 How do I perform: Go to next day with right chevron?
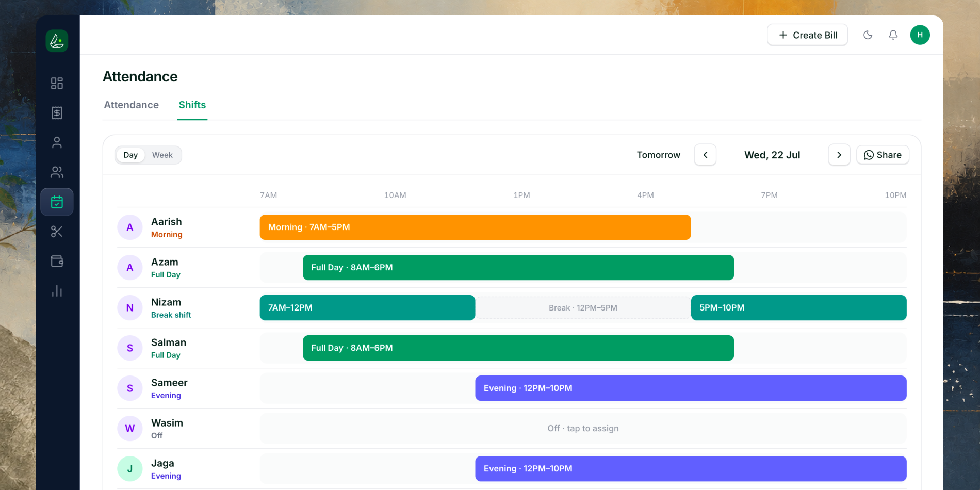pos(839,155)
